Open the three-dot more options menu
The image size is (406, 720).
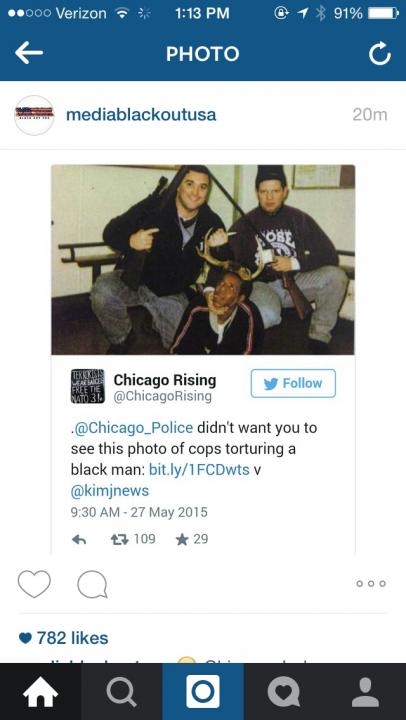(371, 584)
